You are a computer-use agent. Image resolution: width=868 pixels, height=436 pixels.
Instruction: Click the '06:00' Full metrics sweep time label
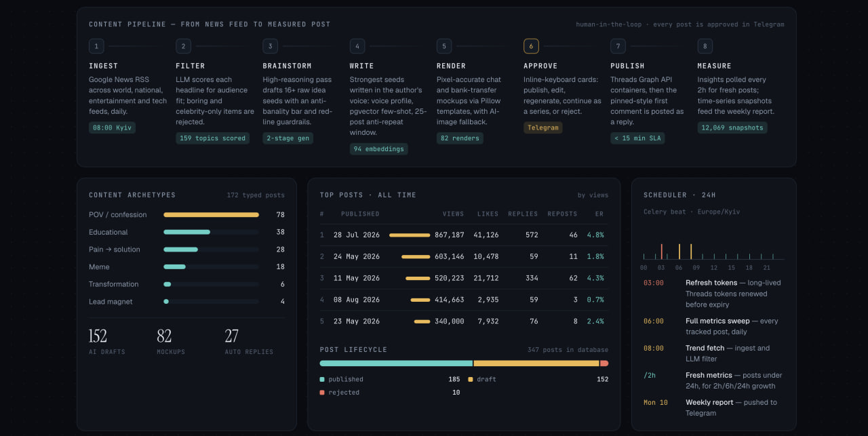point(654,321)
